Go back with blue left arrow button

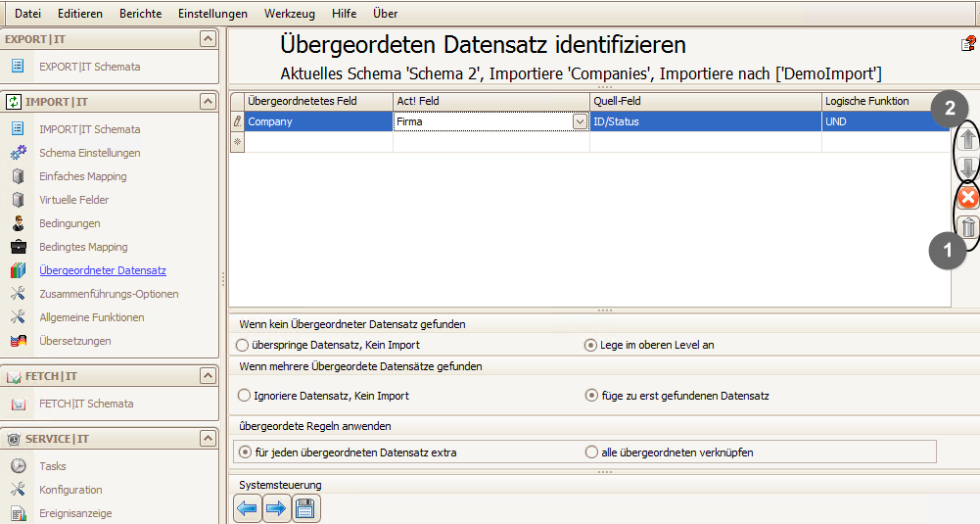[248, 508]
